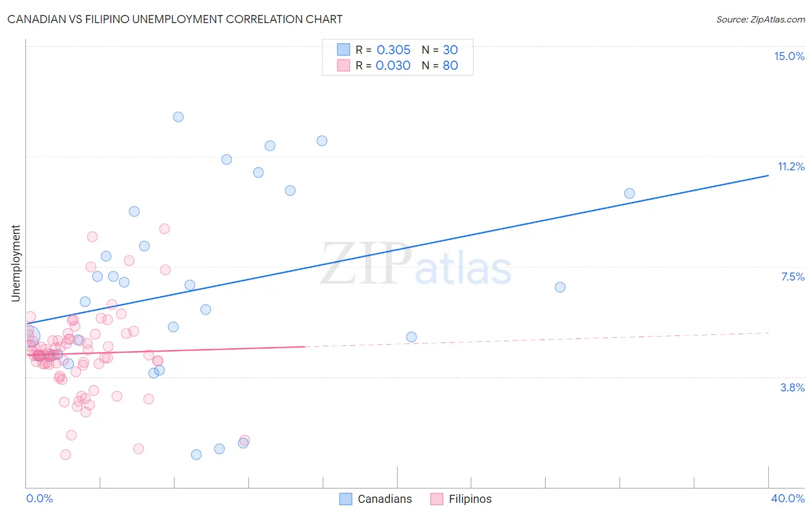This screenshot has height=515, width=812.
Task: Click the 40.0% x-axis label
Action: [x=787, y=498]
